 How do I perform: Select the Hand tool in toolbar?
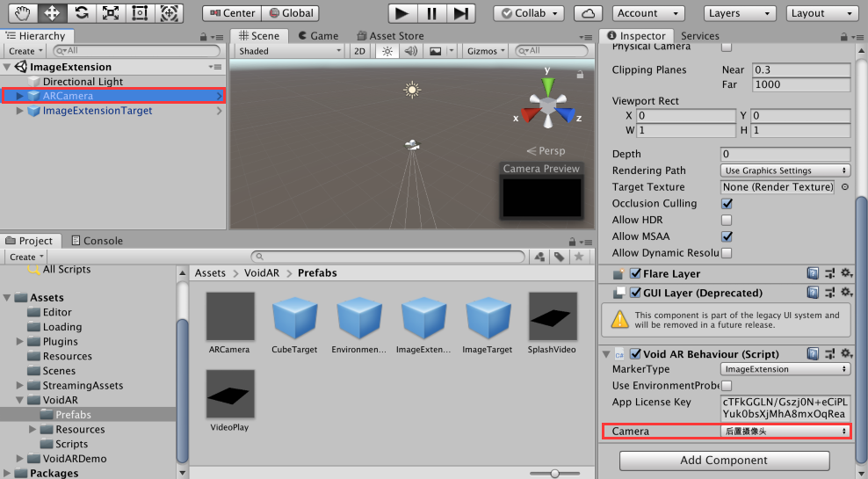point(22,13)
